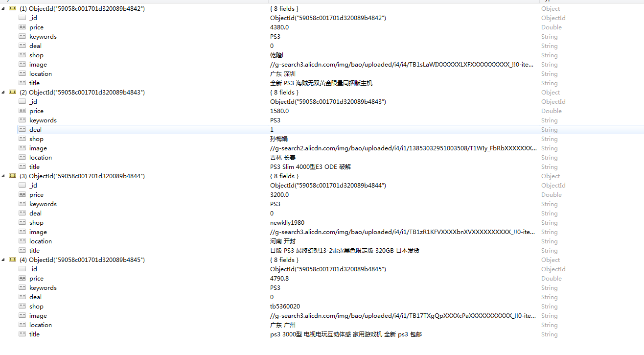
Task: Click the { 8 fields } value of document (1)
Action: coord(284,9)
